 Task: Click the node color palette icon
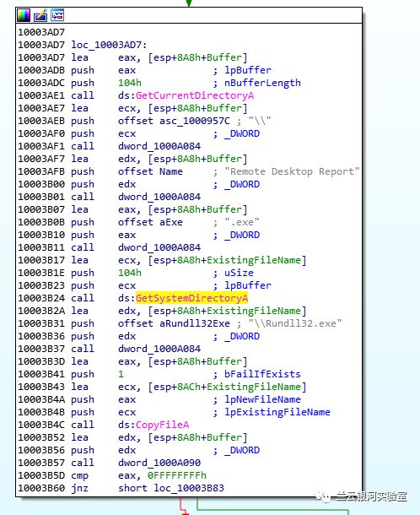(24, 15)
